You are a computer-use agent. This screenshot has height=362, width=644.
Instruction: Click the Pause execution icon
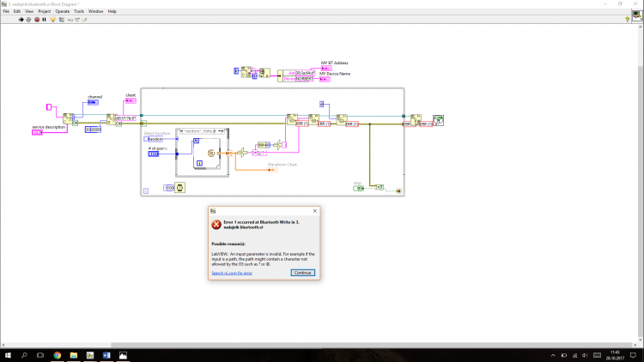click(44, 19)
